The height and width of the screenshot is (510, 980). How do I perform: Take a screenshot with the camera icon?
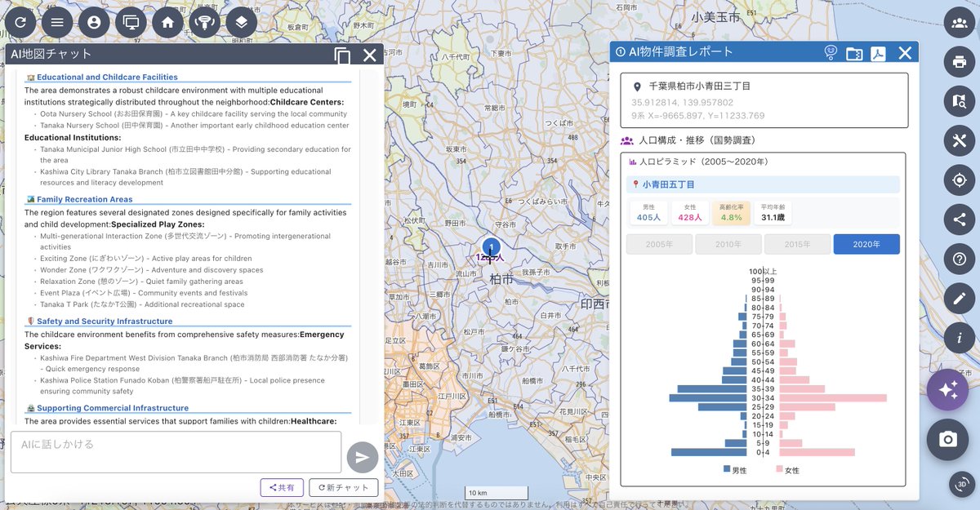tap(947, 440)
